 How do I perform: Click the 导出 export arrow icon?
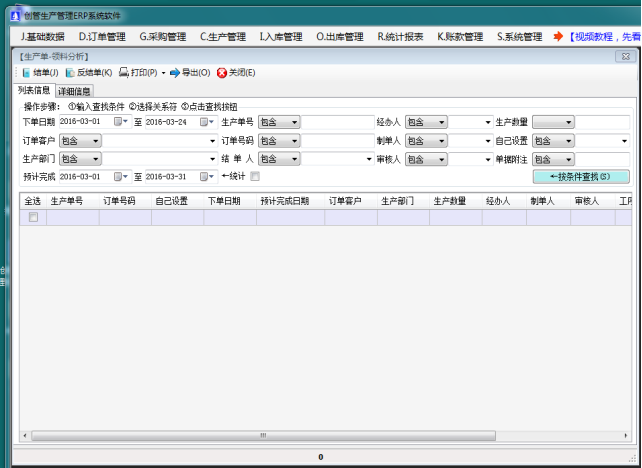click(x=174, y=73)
